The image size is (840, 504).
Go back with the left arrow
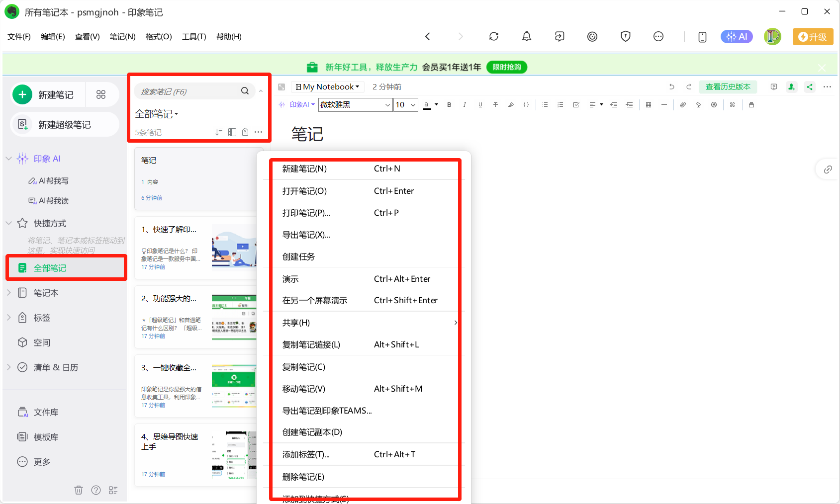[x=428, y=36]
